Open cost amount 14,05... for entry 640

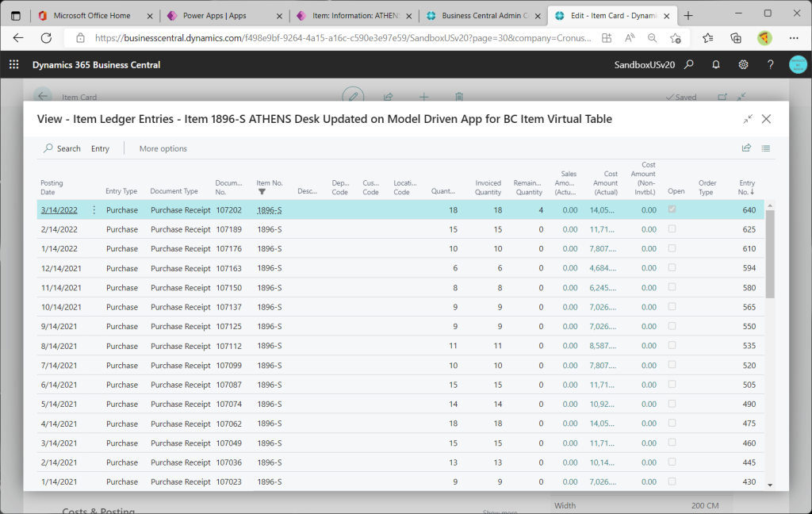pyautogui.click(x=602, y=210)
